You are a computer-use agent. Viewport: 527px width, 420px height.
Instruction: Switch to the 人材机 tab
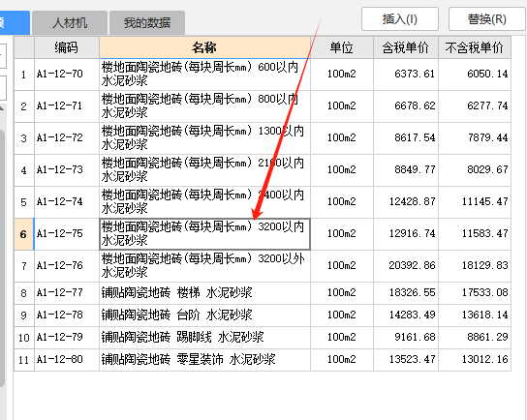point(70,23)
